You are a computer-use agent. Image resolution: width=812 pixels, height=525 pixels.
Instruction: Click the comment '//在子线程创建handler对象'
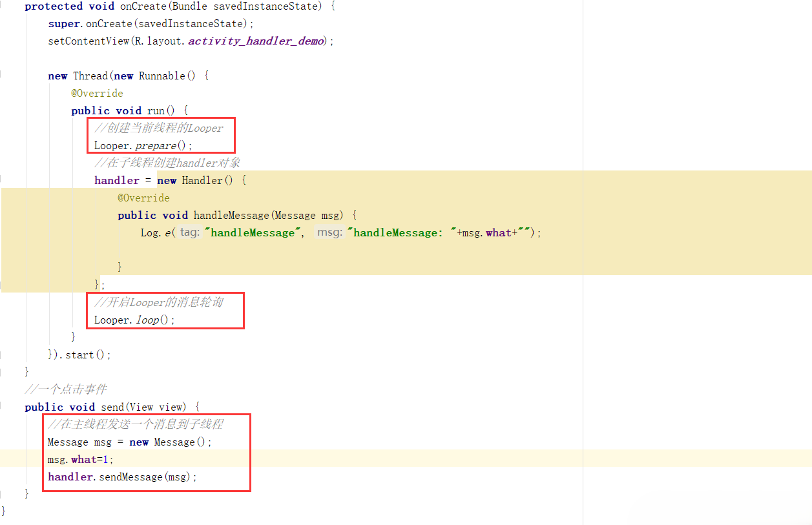pyautogui.click(x=167, y=163)
